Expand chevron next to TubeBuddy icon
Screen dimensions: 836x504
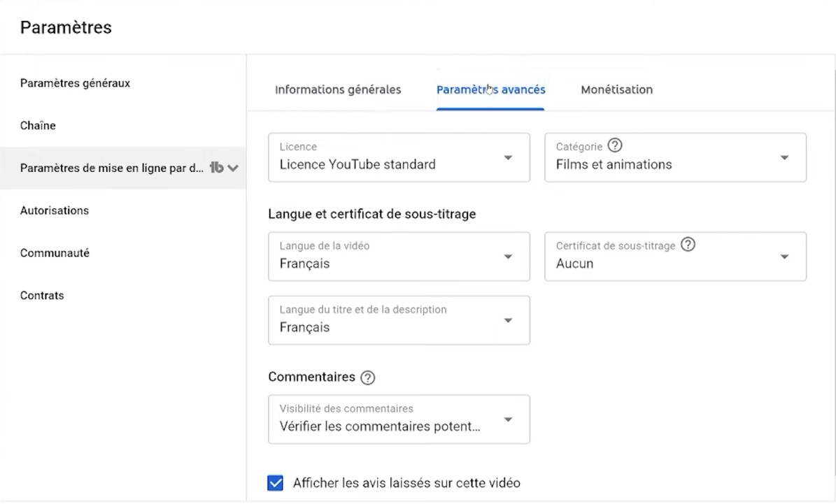click(233, 168)
